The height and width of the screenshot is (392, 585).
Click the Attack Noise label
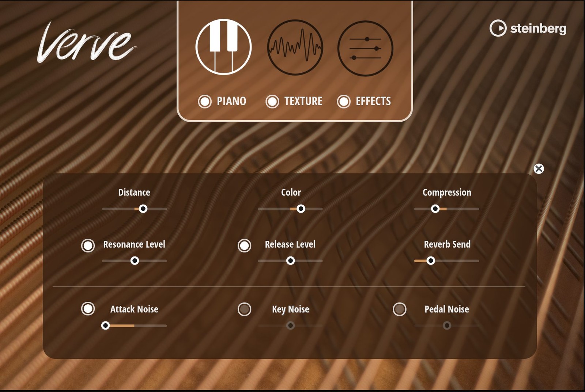point(134,309)
